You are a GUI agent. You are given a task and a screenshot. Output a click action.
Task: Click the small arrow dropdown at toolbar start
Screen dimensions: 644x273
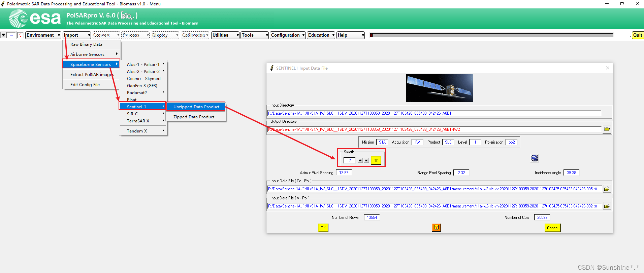tap(3, 35)
